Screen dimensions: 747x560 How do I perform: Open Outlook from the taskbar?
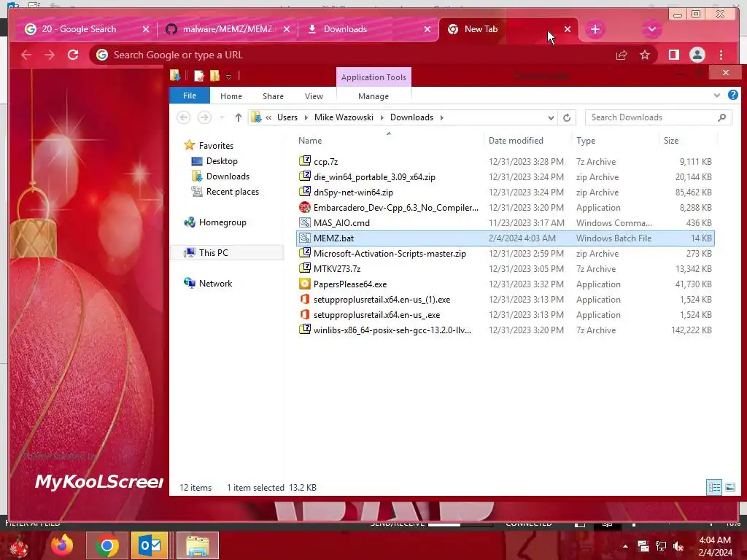150,545
